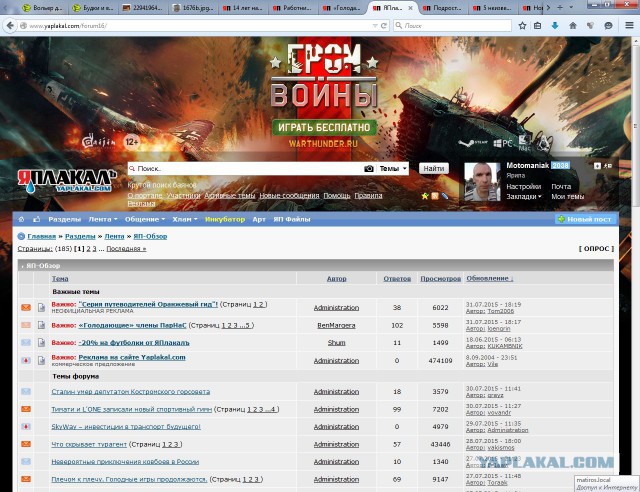640x492 pixels.
Task: Click the browser back arrow button
Action: pos(10,26)
